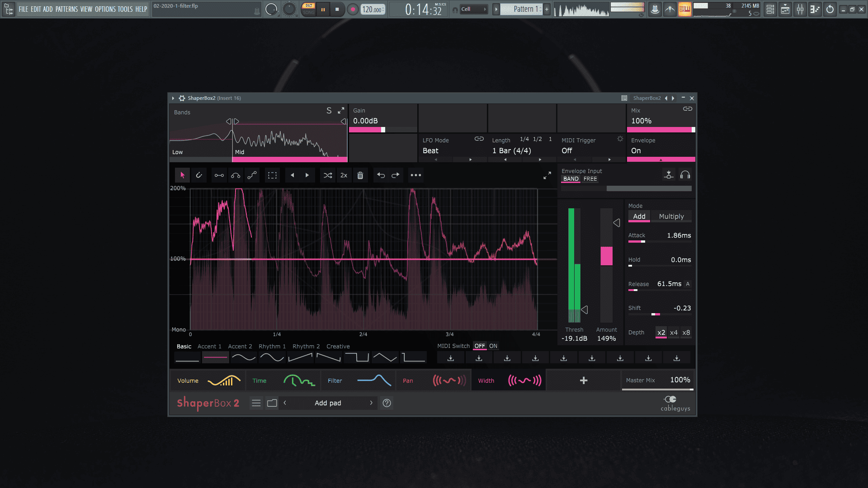Adjust the Gain slider

coord(383,130)
